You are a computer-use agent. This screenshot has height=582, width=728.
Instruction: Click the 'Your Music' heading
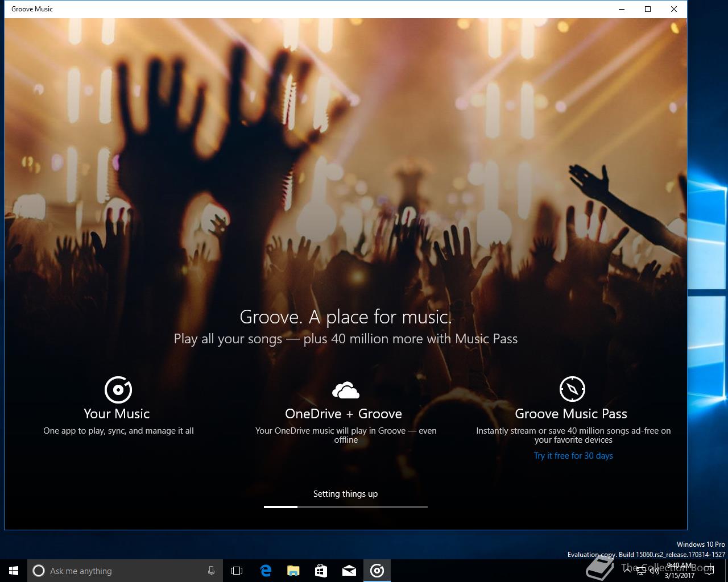[117, 414]
